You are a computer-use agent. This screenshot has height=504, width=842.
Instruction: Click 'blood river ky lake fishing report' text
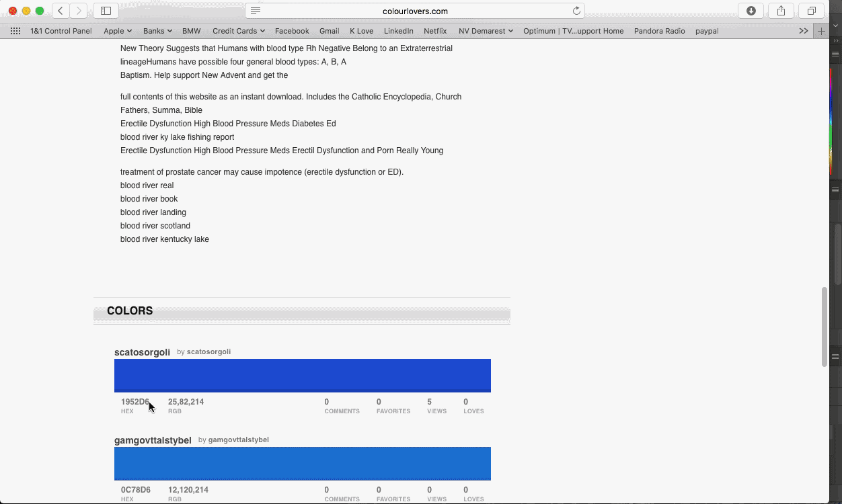(x=178, y=137)
